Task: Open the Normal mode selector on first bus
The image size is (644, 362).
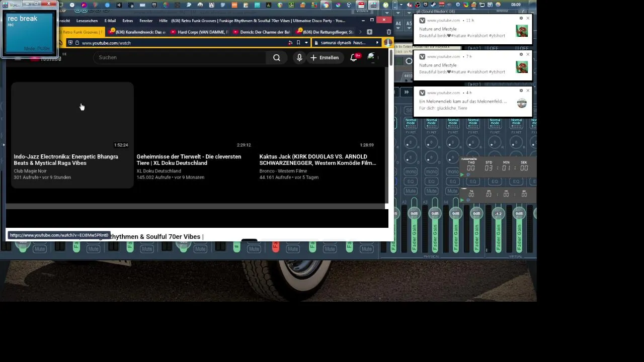Action: pyautogui.click(x=411, y=122)
